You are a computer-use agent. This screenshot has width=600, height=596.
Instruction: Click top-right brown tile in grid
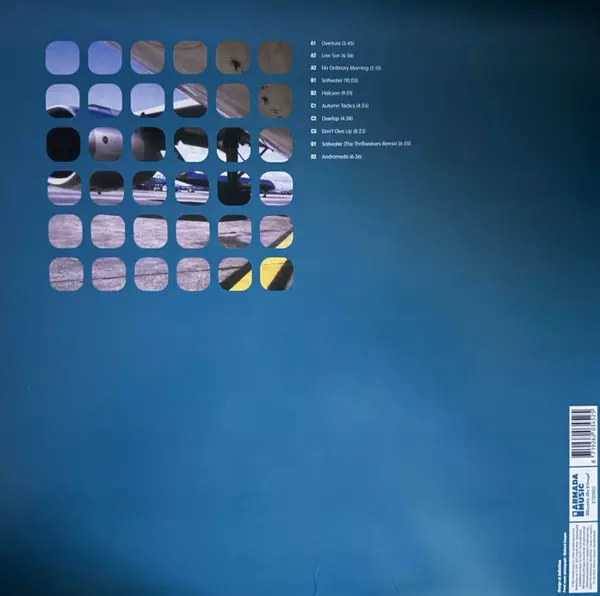coord(276,57)
